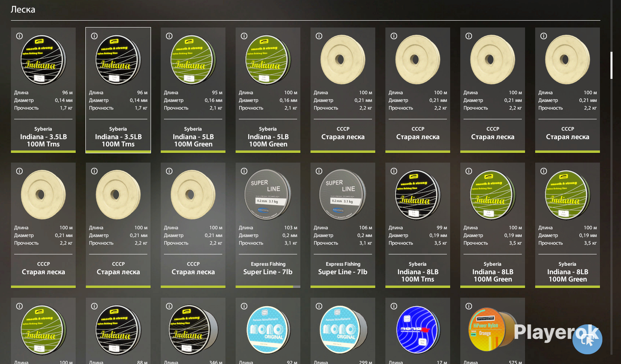Choose the Super Line 106 м spool image
This screenshot has width=621, height=364.
[x=343, y=195]
